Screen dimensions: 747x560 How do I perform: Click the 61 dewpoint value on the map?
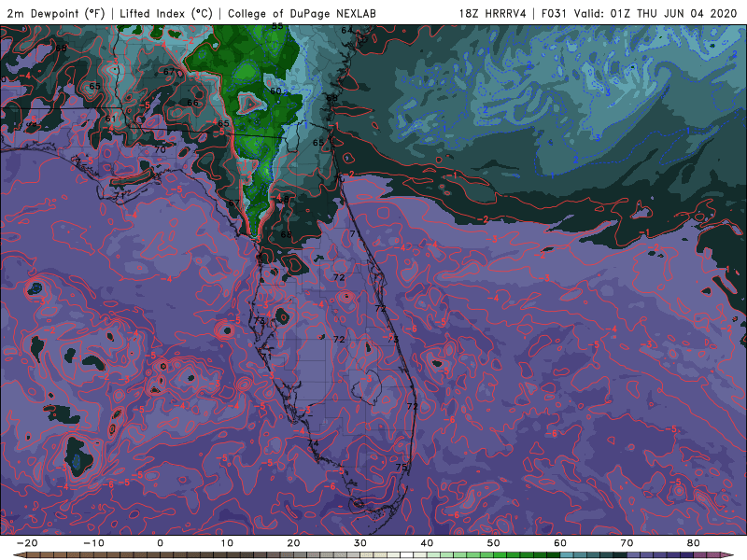110,119
